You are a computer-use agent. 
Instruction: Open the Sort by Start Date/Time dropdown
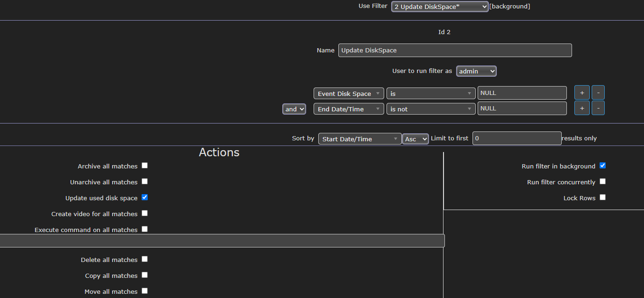pos(360,139)
